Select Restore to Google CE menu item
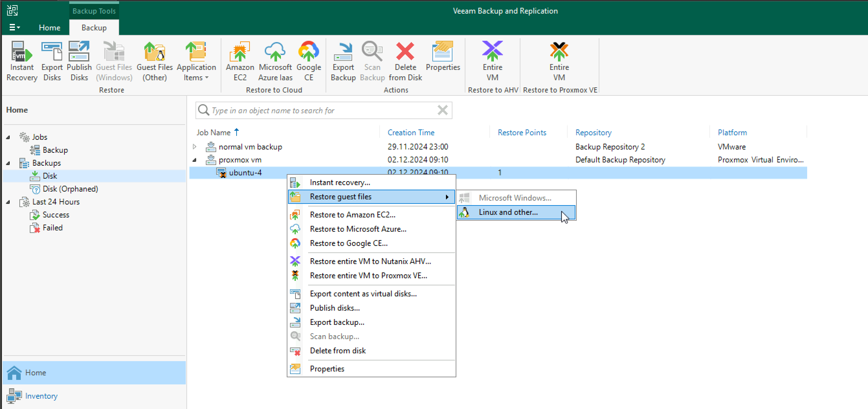The image size is (868, 409). point(371,243)
